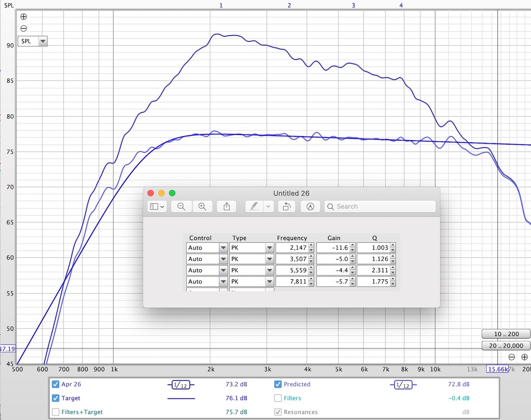Close the Untitled 26 Preview window
Image resolution: width=531 pixels, height=420 pixels.
pyautogui.click(x=150, y=193)
